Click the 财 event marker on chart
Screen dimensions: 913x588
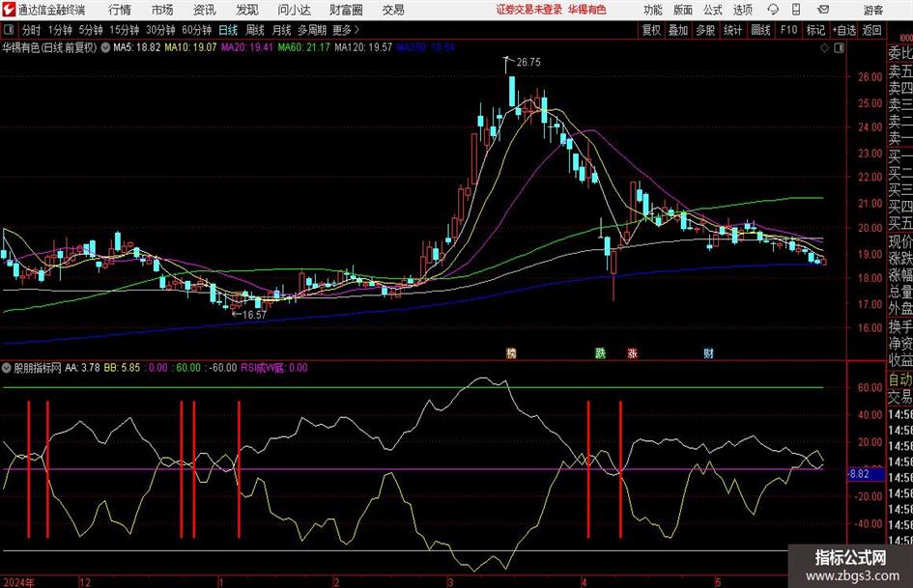pos(708,353)
